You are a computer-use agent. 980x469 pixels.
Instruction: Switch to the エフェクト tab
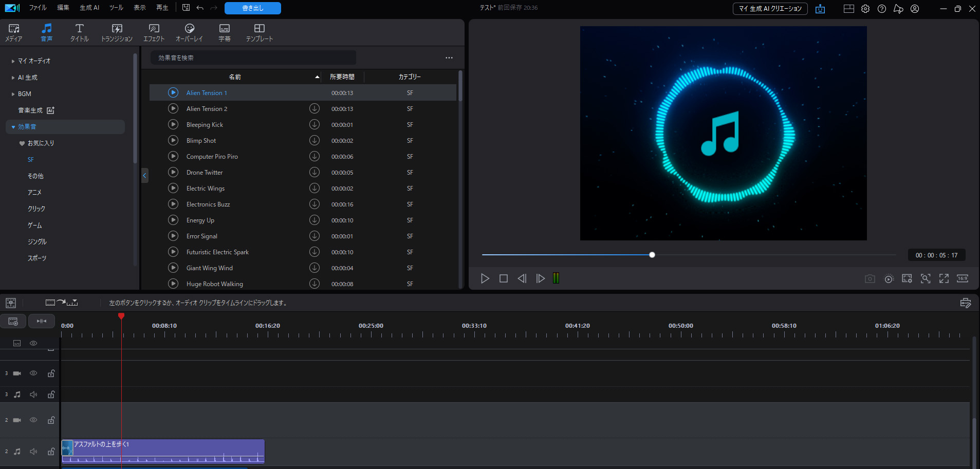click(x=153, y=32)
